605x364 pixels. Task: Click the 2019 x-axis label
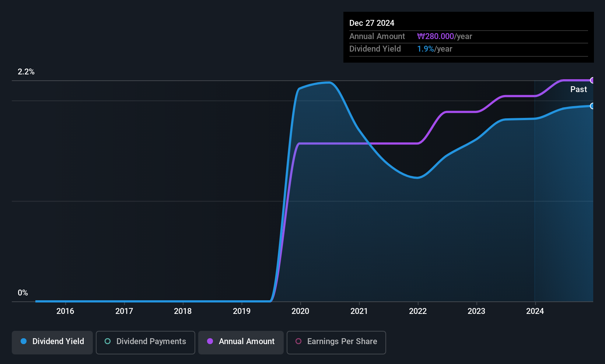pos(242,311)
